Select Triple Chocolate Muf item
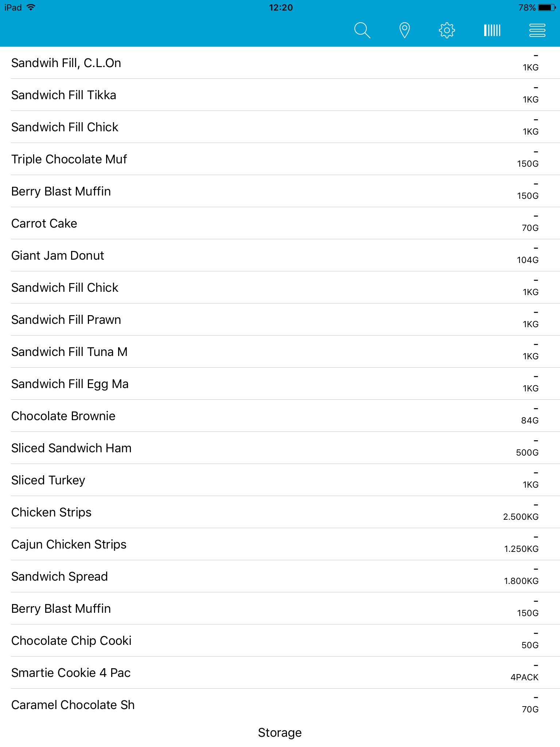560x747 pixels. [x=69, y=159]
